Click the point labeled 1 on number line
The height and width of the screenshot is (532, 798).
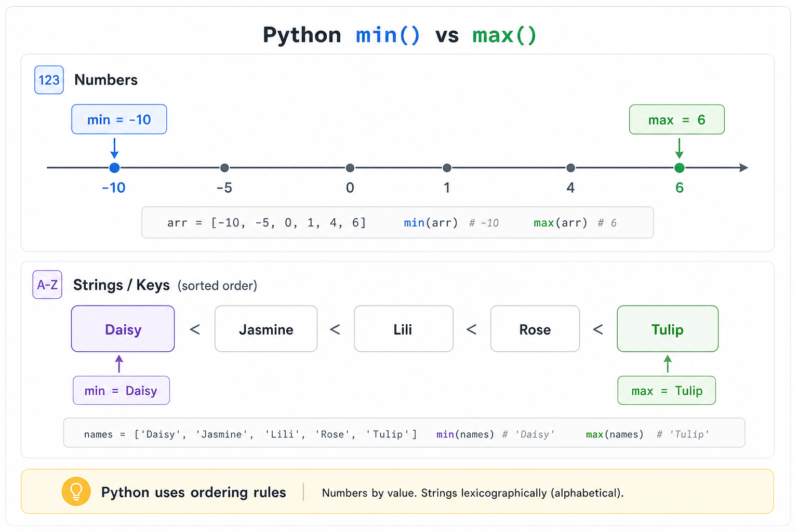point(447,168)
